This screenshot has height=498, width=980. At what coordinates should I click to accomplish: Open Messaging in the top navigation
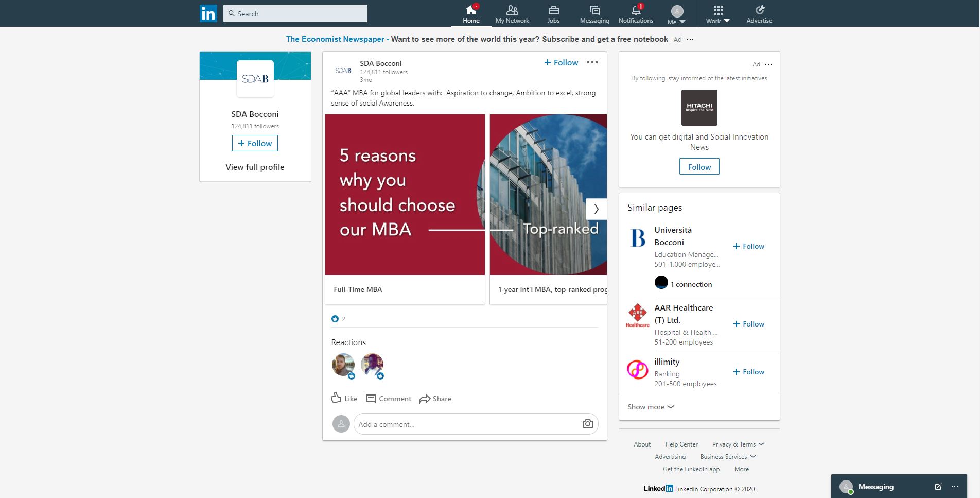point(594,14)
